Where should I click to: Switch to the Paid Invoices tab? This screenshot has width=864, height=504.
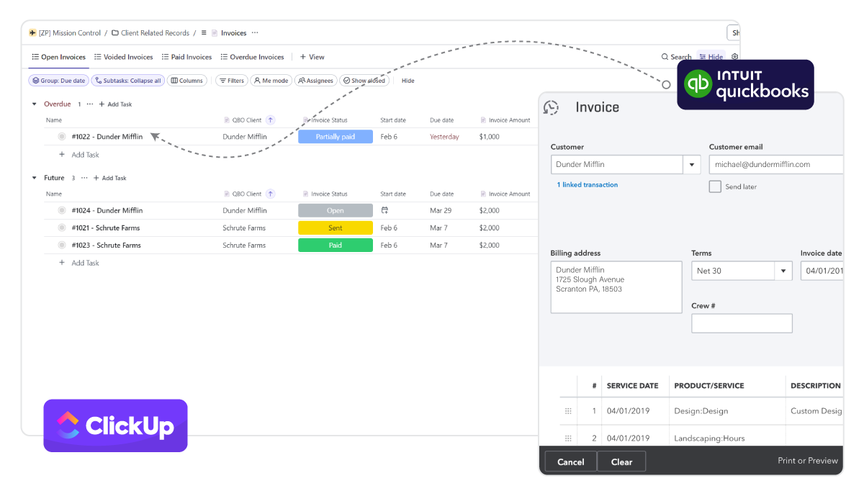pyautogui.click(x=186, y=56)
